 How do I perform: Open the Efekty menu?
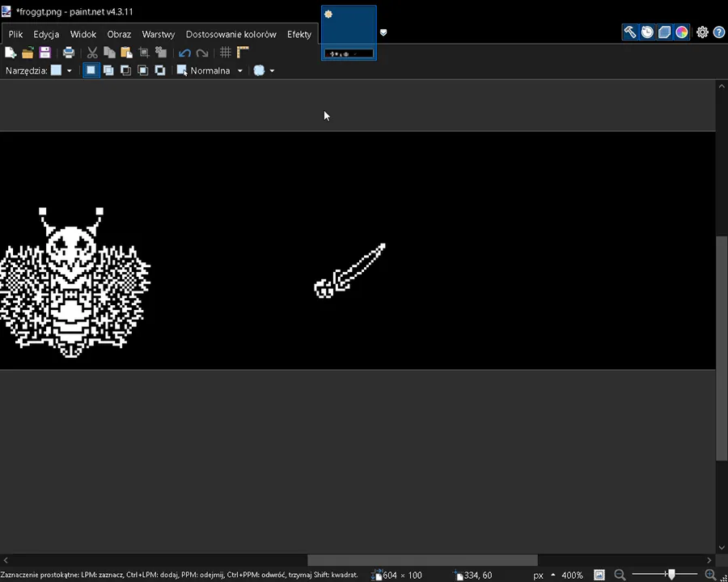(299, 34)
